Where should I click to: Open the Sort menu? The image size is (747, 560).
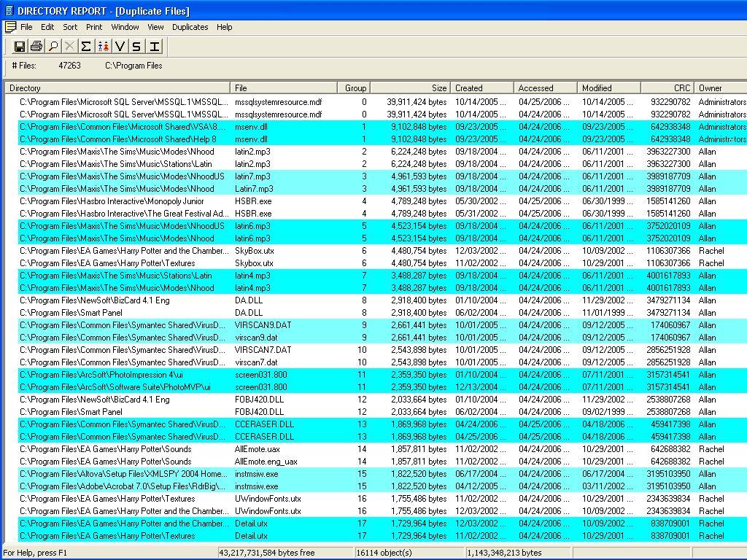[70, 27]
